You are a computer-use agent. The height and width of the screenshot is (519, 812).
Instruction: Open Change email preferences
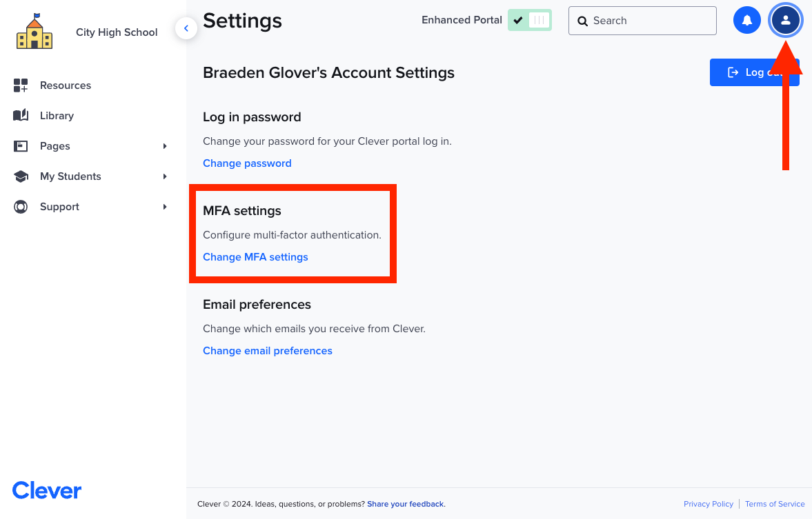(267, 350)
